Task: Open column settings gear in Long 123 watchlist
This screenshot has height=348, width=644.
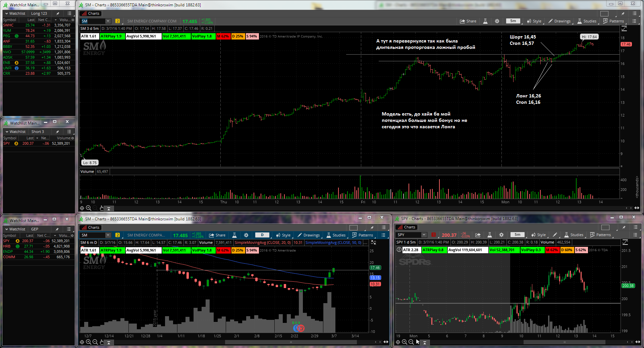Action: point(73,20)
